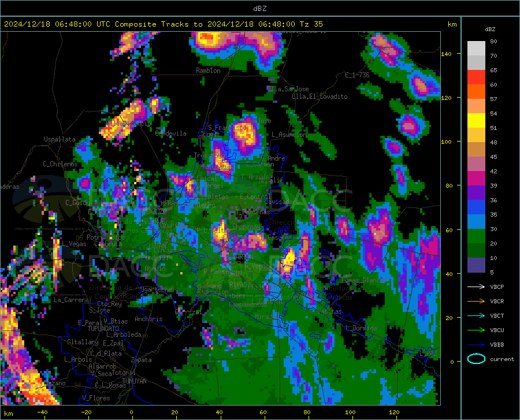This screenshot has width=520, height=420.
Task: Pick the yellow swatch between 54 and 51
Action: coord(476,121)
